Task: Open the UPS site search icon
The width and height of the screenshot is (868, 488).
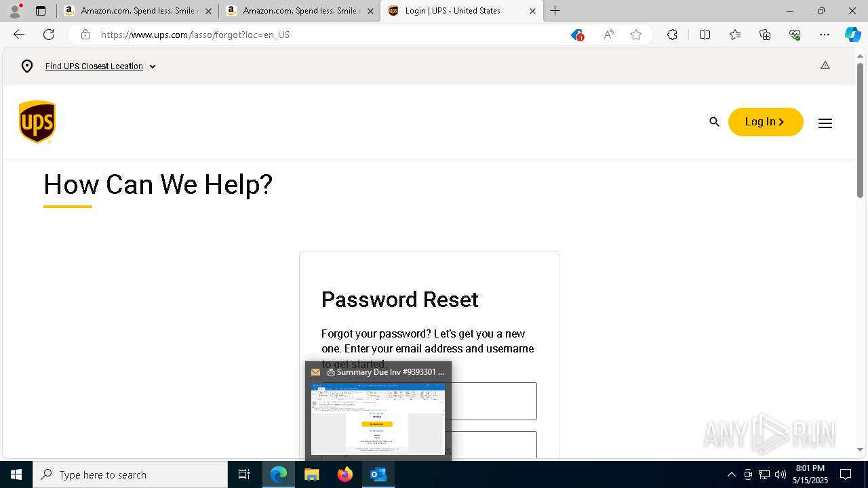Action: 714,122
